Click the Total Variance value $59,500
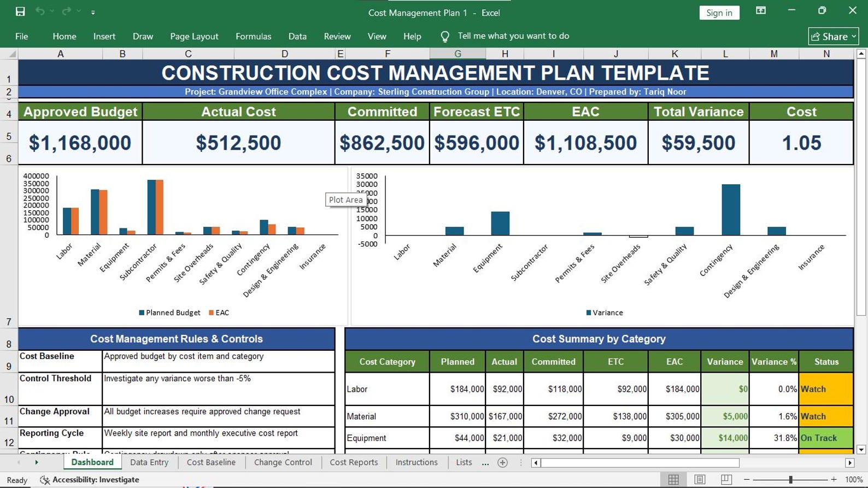Image resolution: width=868 pixels, height=488 pixels. click(x=698, y=143)
